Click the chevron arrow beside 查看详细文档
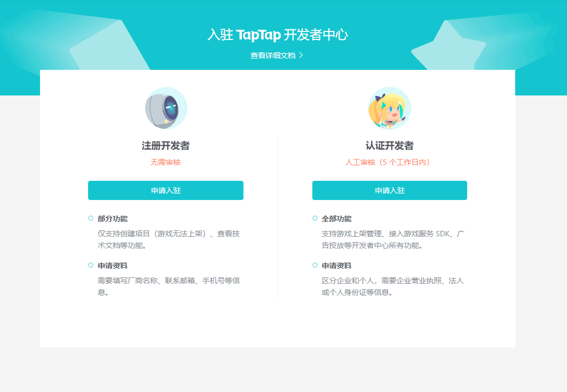The width and height of the screenshot is (567, 392). (301, 55)
